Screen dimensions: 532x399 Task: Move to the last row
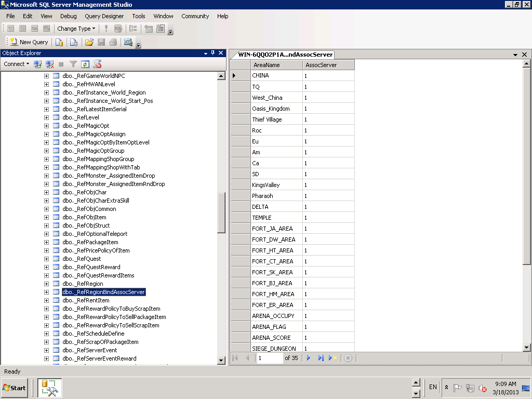(320, 358)
